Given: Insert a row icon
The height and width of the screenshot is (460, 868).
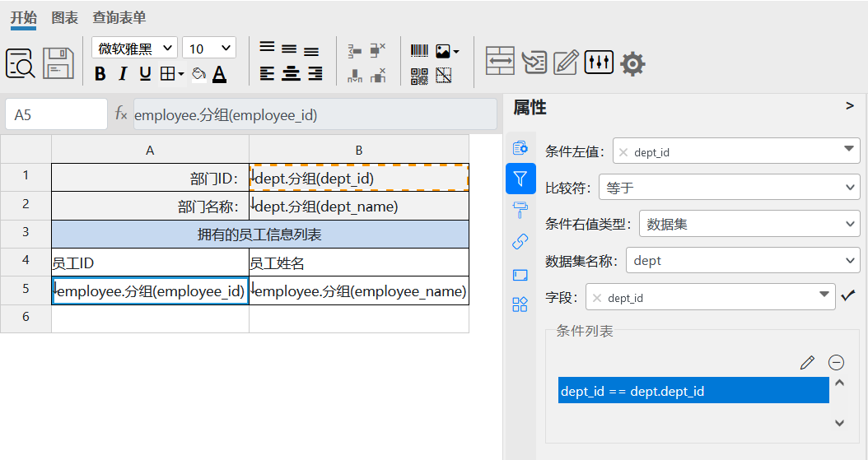Looking at the screenshot, I should pyautogui.click(x=355, y=51).
